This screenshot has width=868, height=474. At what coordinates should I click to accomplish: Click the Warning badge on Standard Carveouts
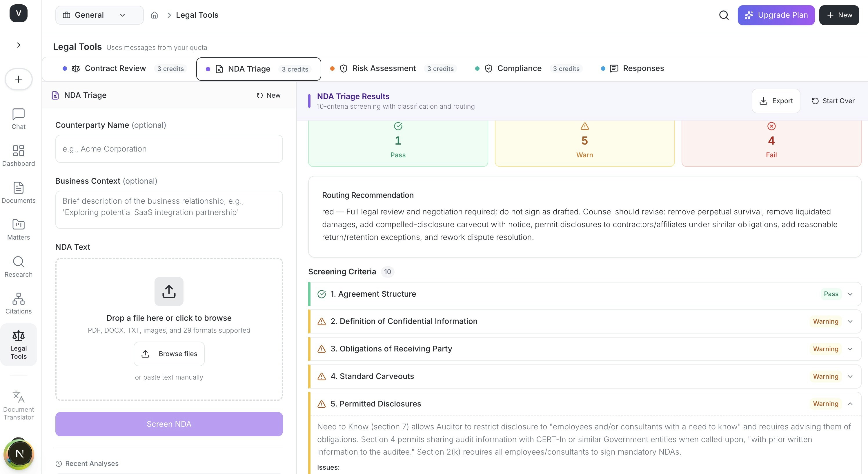tap(826, 377)
